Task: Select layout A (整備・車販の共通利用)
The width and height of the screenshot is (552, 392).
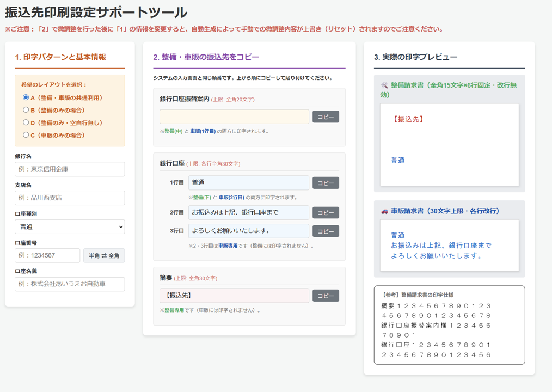Action: (x=26, y=97)
